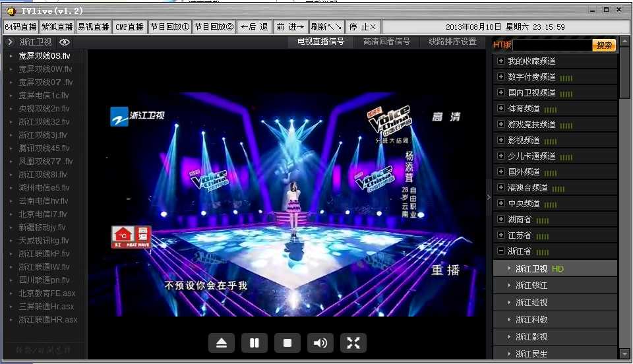The height and width of the screenshot is (364, 633).
Task: Click channel list scrollbar down arrow
Action: click(624, 354)
